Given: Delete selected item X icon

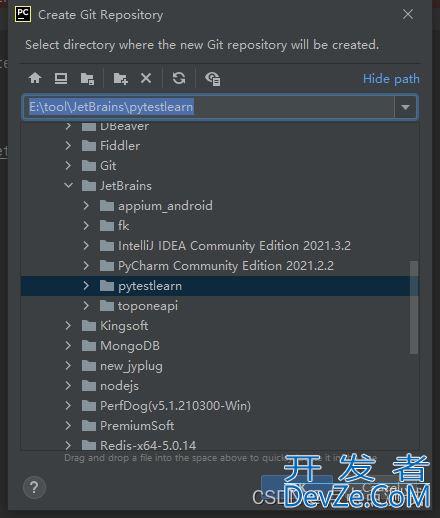Looking at the screenshot, I should [146, 78].
